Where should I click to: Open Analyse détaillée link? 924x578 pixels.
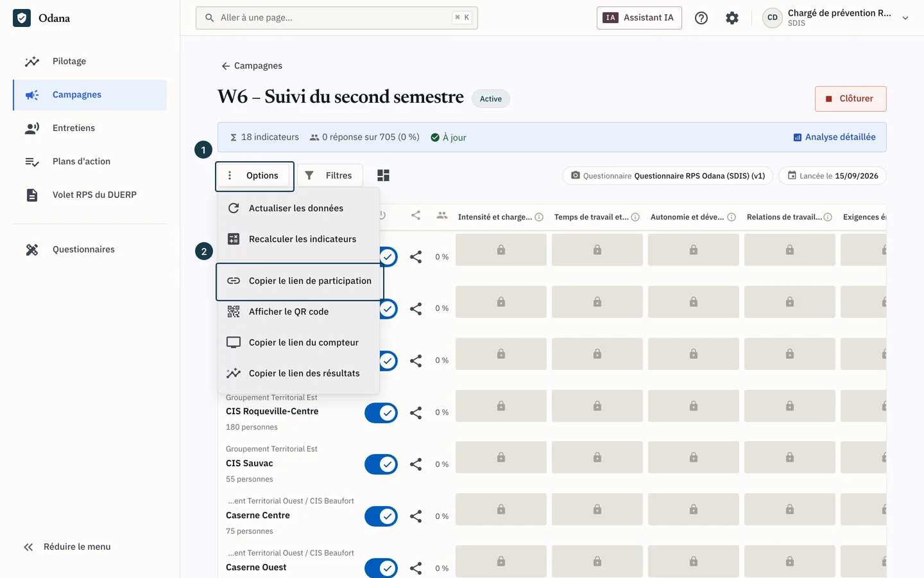click(834, 137)
